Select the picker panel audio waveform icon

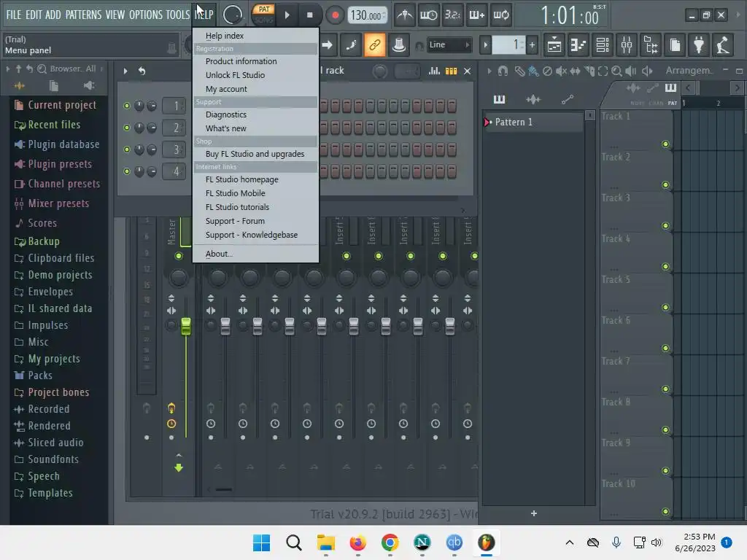click(x=533, y=99)
